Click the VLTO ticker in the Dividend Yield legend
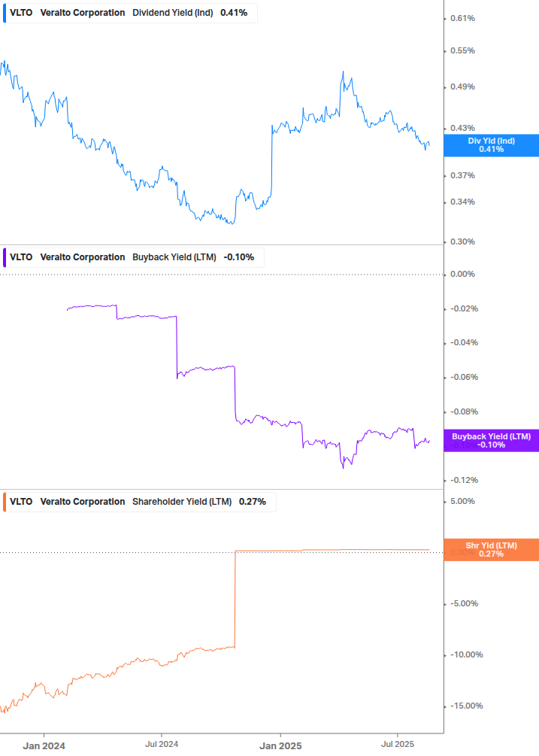The height and width of the screenshot is (756, 539). point(21,13)
